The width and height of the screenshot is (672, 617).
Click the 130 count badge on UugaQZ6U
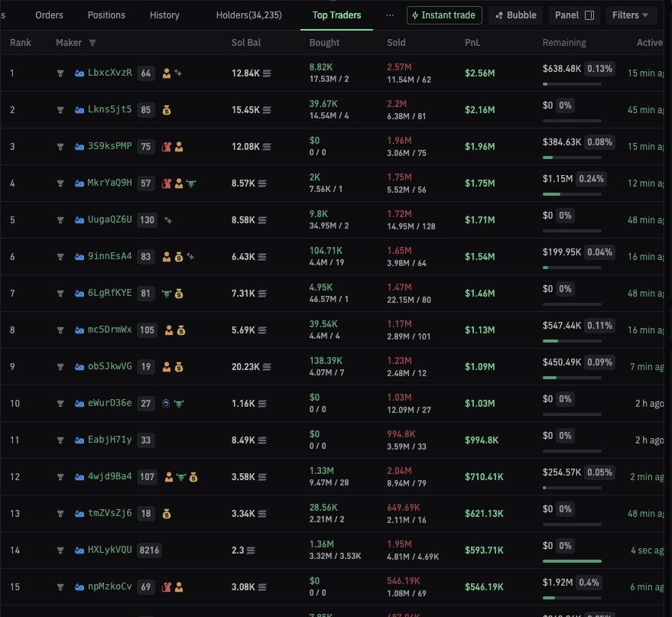147,220
